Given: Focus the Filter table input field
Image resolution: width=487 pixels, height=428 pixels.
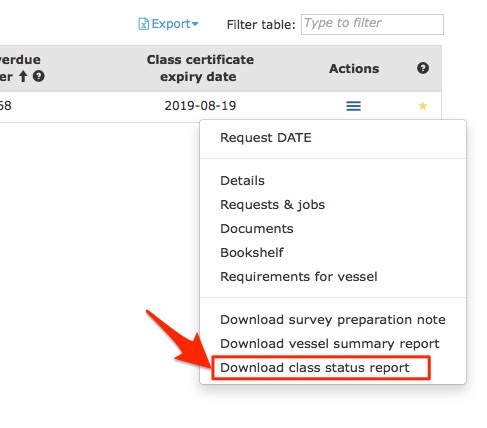Looking at the screenshot, I should [372, 24].
